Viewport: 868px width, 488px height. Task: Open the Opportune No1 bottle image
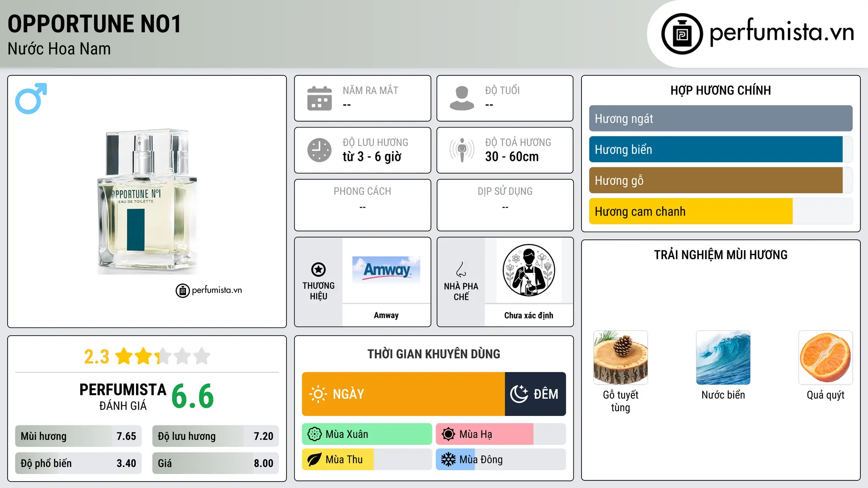click(147, 201)
